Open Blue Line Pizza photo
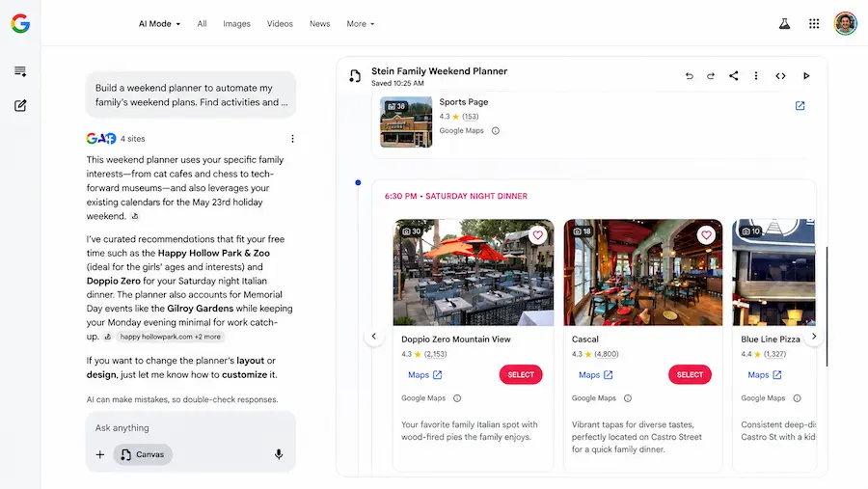Screen dimensions: 868x489 click(773, 272)
